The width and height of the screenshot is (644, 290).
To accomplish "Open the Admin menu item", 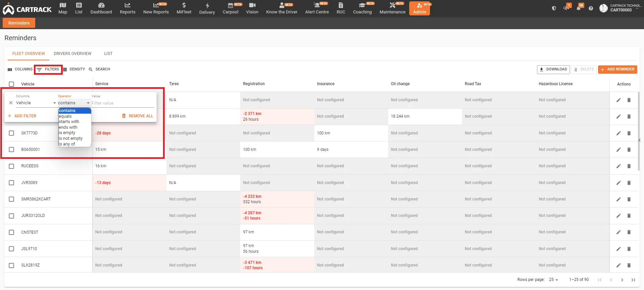I will (x=420, y=8).
